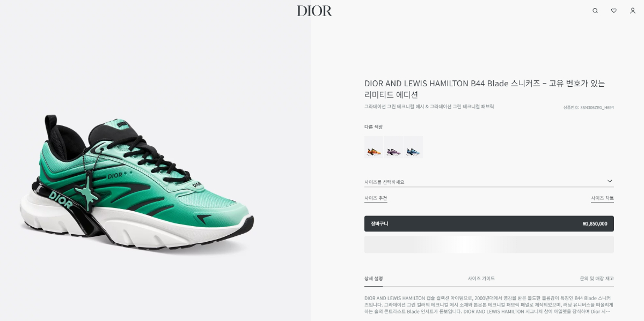This screenshot has height=321, width=644.
Task: Add to cart with 장바구니 button
Action: pos(489,223)
